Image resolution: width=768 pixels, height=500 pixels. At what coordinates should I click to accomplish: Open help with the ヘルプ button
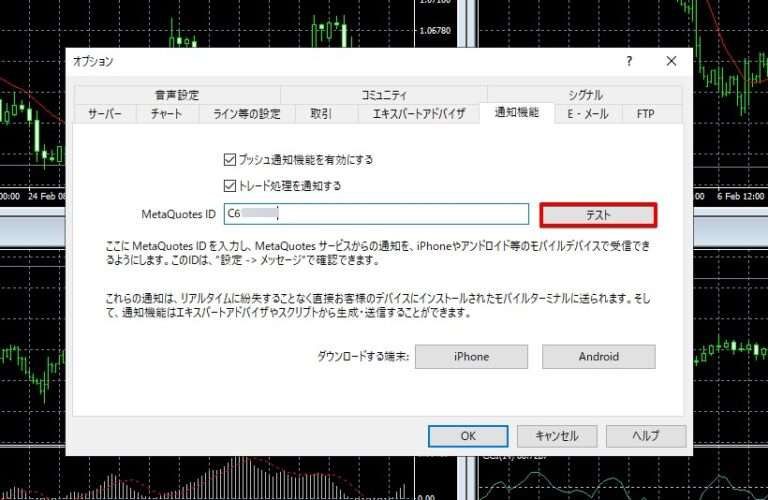tap(646, 436)
